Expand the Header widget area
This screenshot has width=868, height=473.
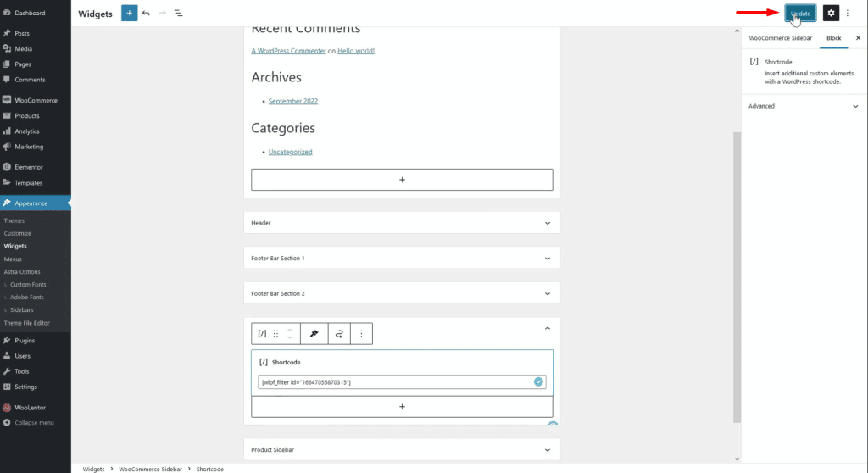pos(547,223)
